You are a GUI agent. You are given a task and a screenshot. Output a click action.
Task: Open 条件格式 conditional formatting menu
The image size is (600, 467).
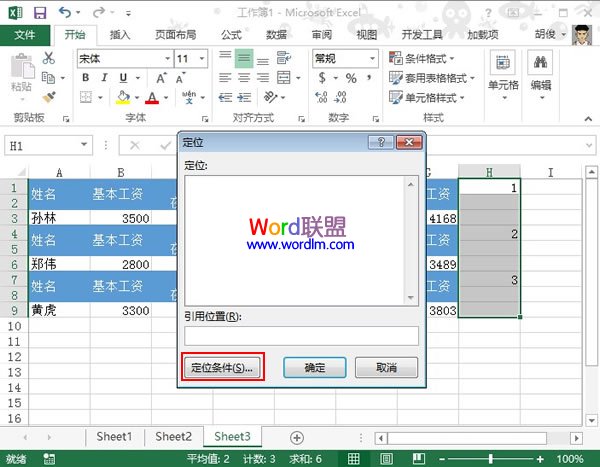tap(421, 58)
